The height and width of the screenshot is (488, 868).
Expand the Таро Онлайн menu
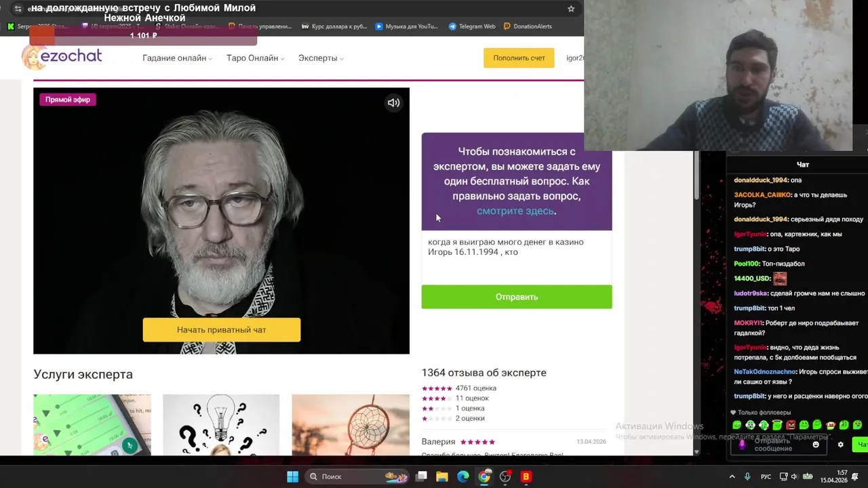click(x=255, y=58)
